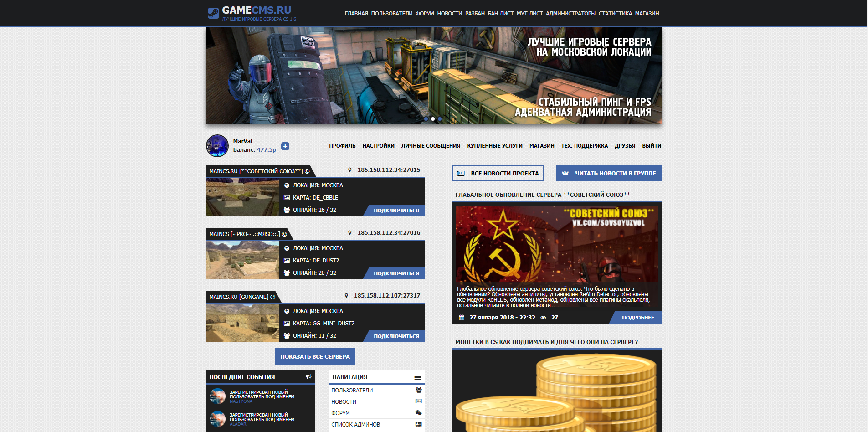Click the NASTYONA event avatar
This screenshot has height=432, width=868.
217,396
